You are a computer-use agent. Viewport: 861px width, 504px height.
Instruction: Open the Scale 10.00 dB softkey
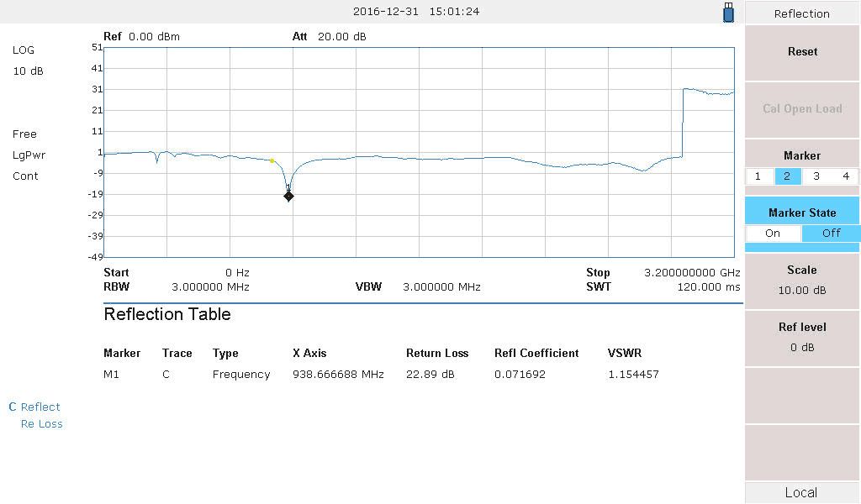pos(801,280)
